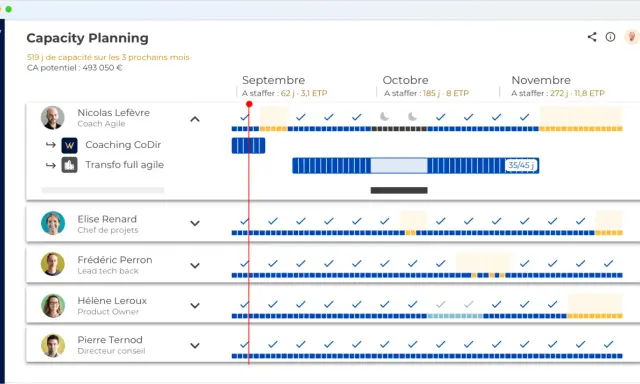This screenshot has height=384, width=640.
Task: Collapse the Nicolas Lefèvre row
Action: coord(195,119)
